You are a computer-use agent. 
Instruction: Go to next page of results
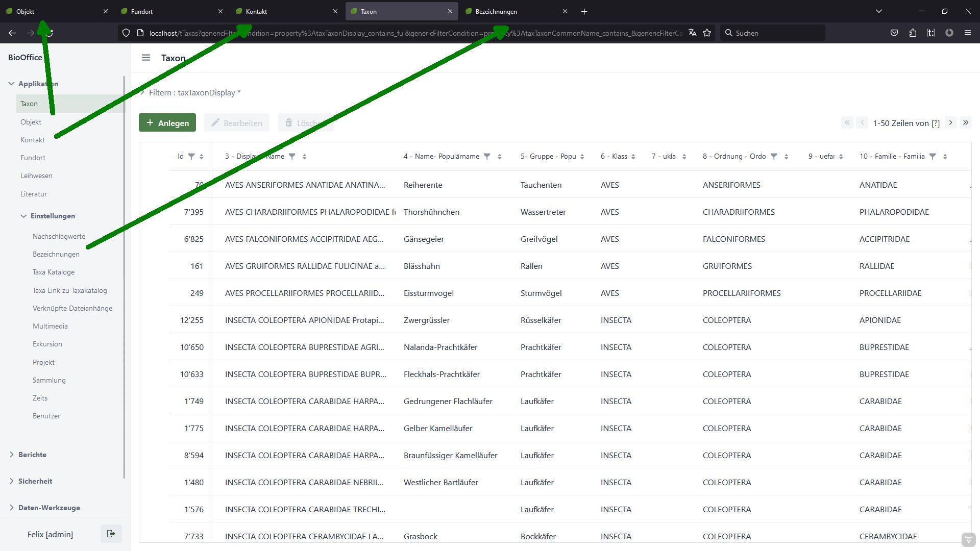950,122
